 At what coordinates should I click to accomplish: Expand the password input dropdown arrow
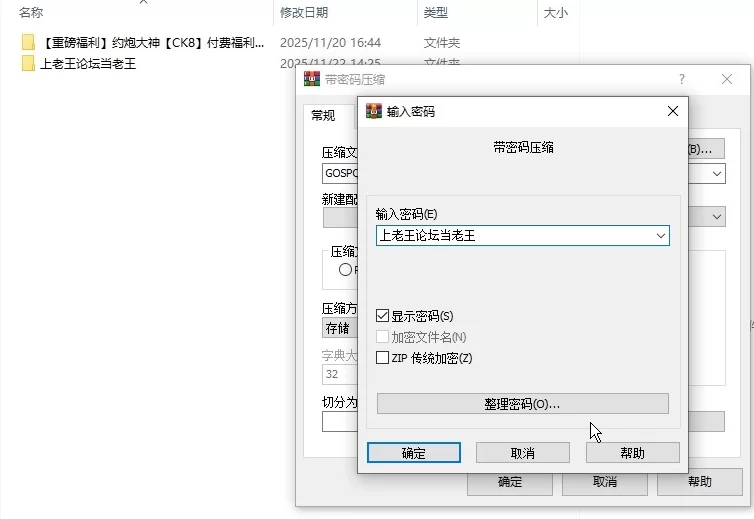click(x=660, y=236)
